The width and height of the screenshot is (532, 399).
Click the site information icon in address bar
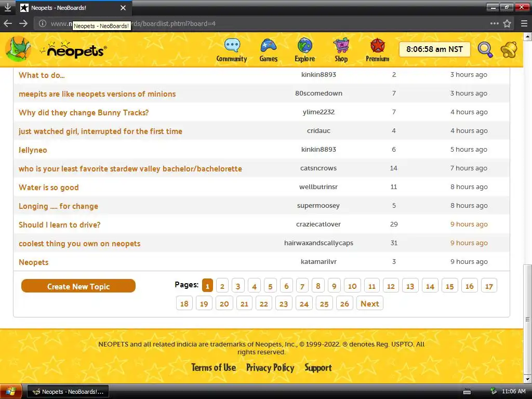(x=43, y=23)
